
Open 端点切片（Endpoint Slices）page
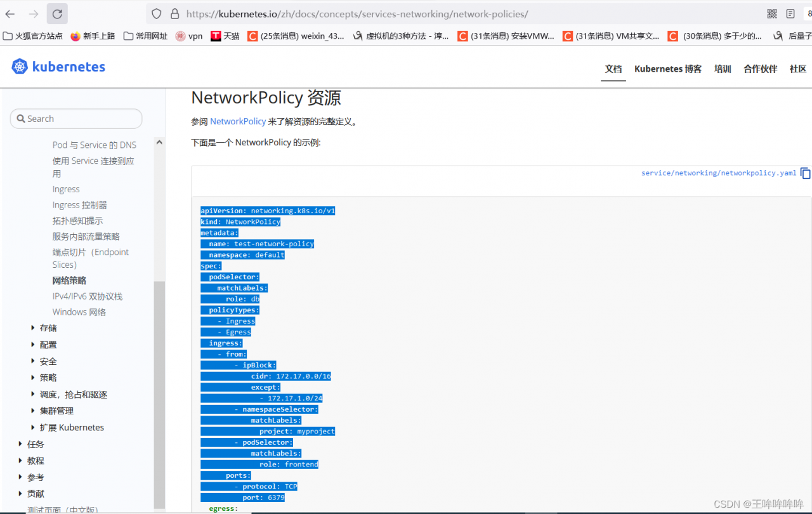pos(91,258)
